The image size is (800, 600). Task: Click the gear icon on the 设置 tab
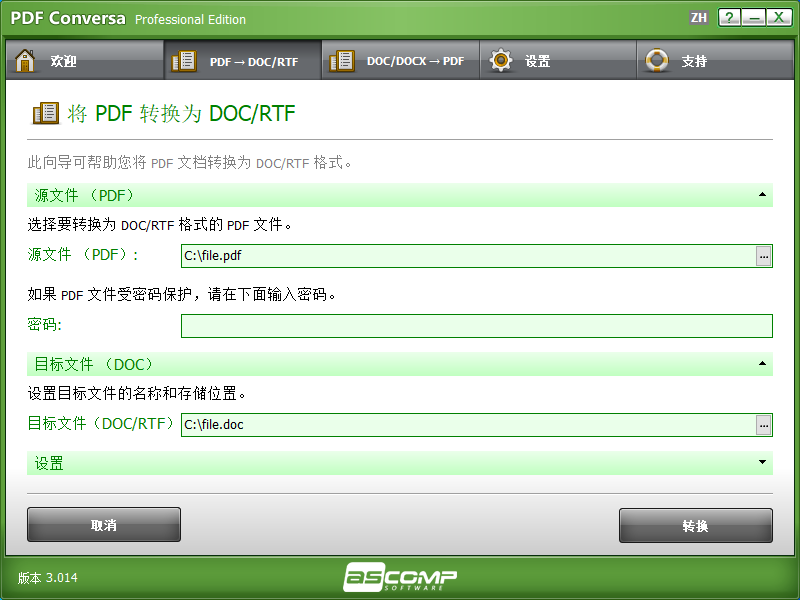click(501, 60)
